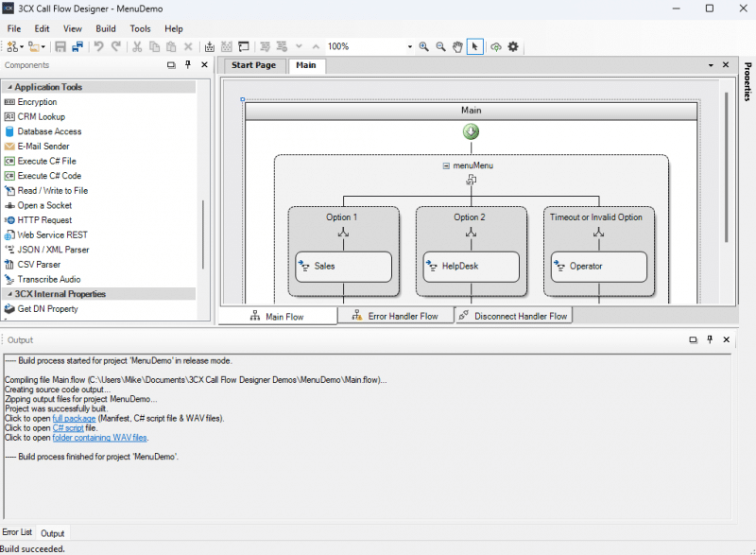
Task: Click the Open project folder icon
Action: (x=34, y=46)
